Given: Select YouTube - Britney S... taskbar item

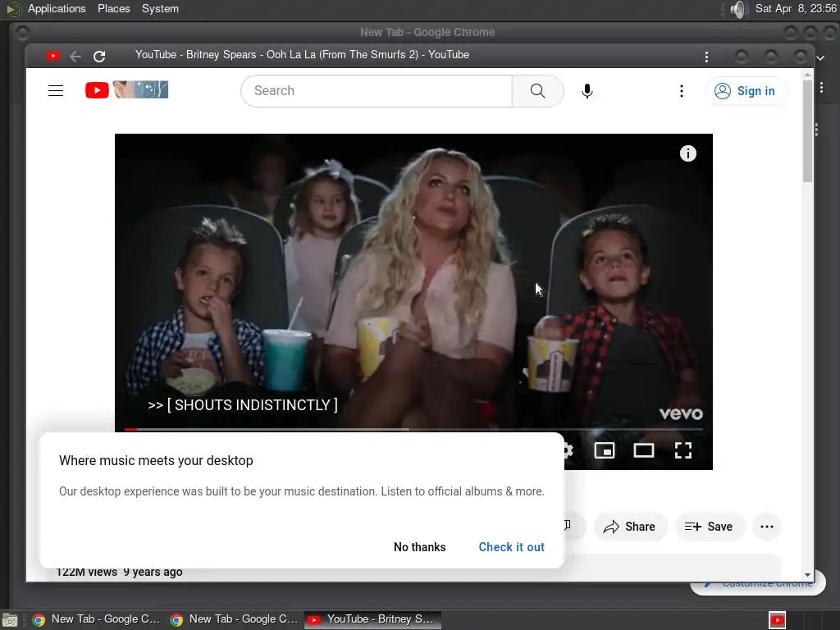Looking at the screenshot, I should click(x=373, y=619).
